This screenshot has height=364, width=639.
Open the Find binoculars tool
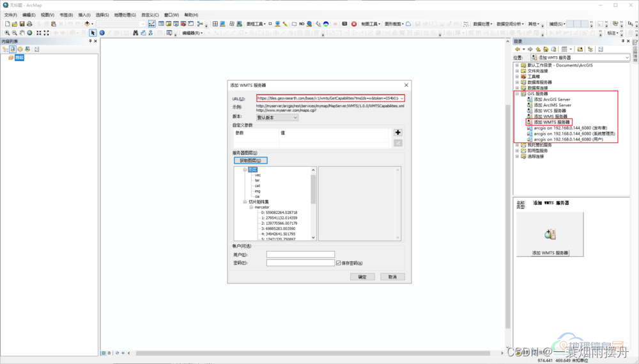135,33
